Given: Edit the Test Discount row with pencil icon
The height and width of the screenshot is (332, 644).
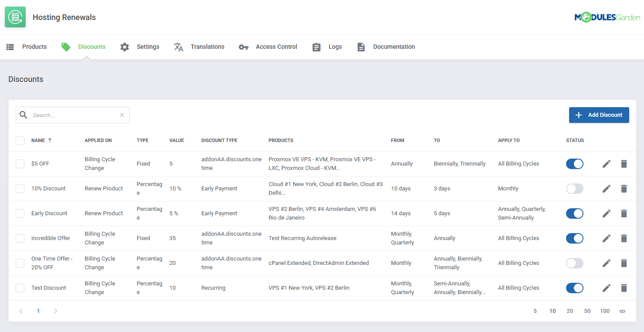Looking at the screenshot, I should (607, 288).
